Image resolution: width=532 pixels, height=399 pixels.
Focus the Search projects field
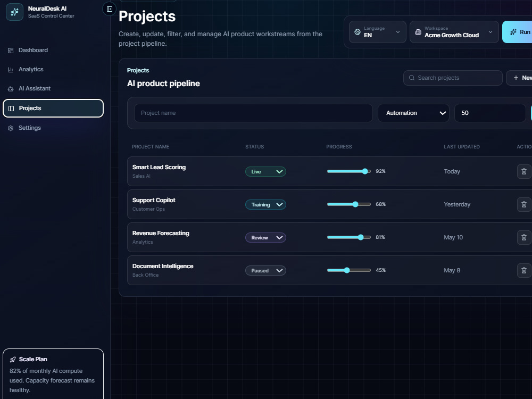[453, 78]
